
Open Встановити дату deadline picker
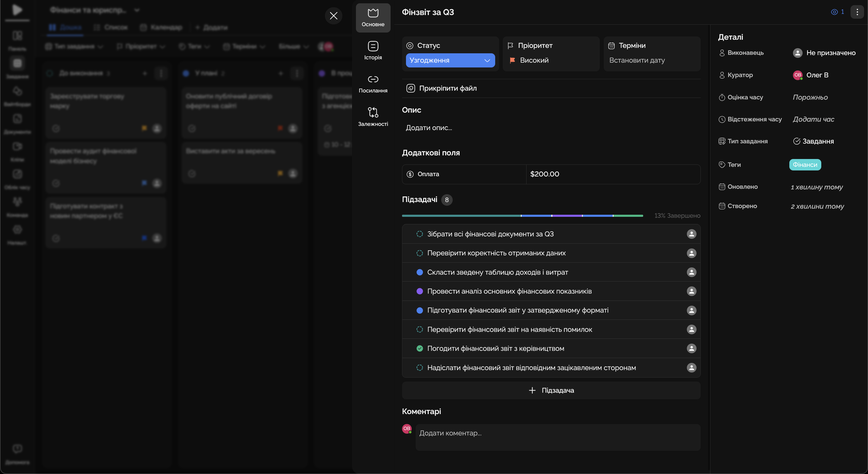637,60
